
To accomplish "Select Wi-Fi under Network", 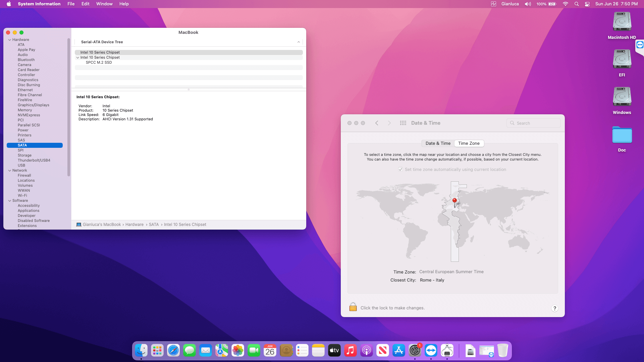I will tap(22, 195).
